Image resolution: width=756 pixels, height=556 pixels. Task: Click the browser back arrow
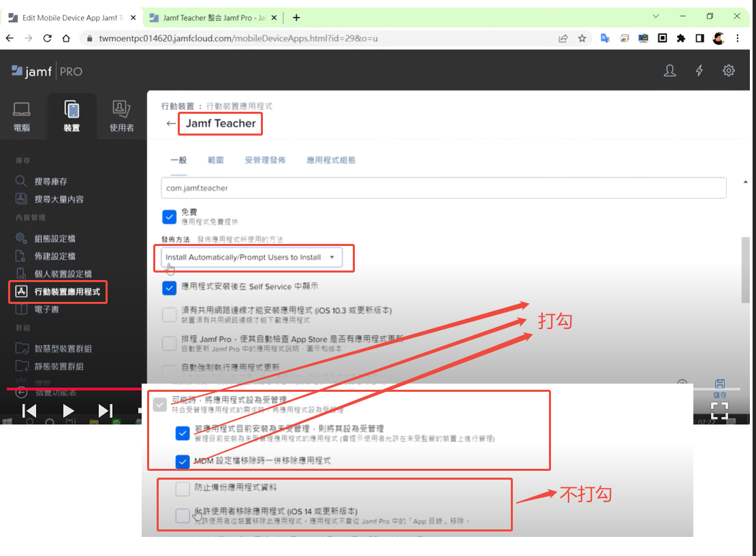[x=10, y=38]
